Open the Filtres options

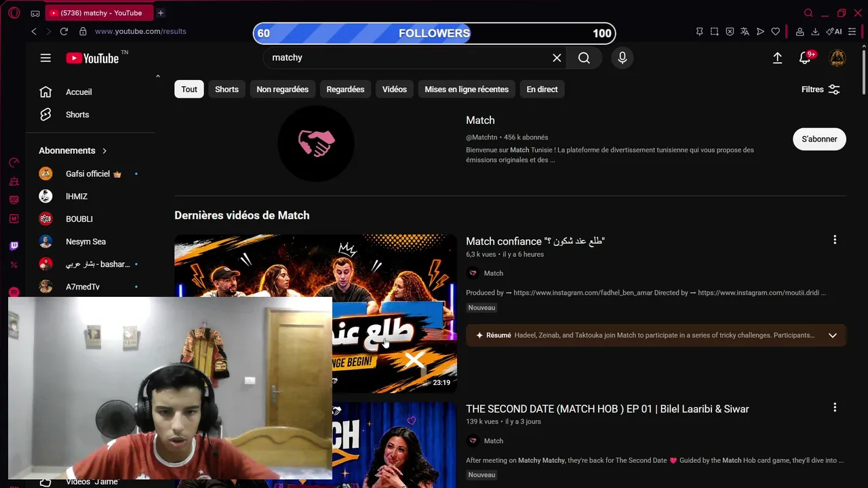[821, 89]
